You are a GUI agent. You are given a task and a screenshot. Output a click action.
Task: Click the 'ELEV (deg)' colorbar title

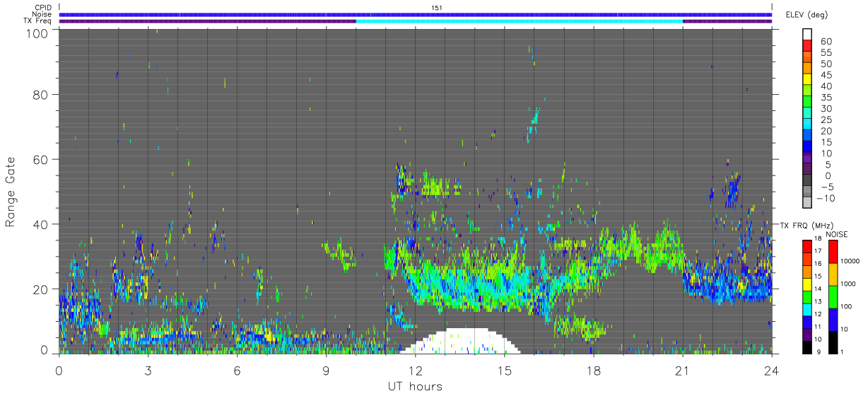[x=807, y=14]
